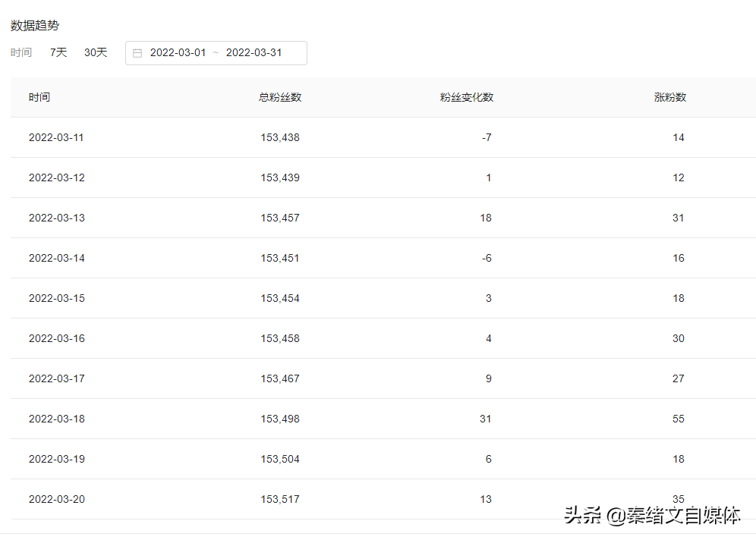This screenshot has width=756, height=540.
Task: Click the start date 2022-03-01
Action: click(x=180, y=52)
